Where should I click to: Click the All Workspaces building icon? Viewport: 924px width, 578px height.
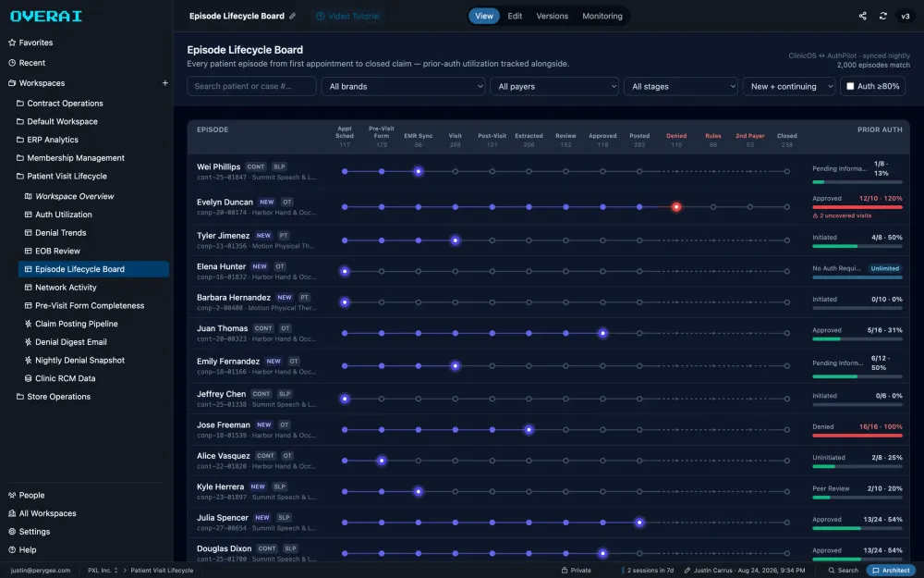[12, 513]
